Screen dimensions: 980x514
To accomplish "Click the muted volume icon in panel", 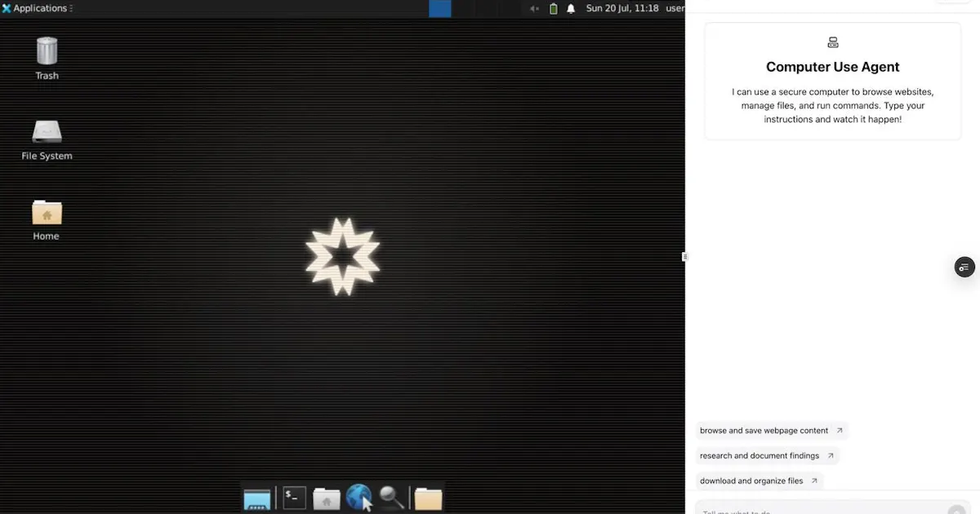I will 535,8.
